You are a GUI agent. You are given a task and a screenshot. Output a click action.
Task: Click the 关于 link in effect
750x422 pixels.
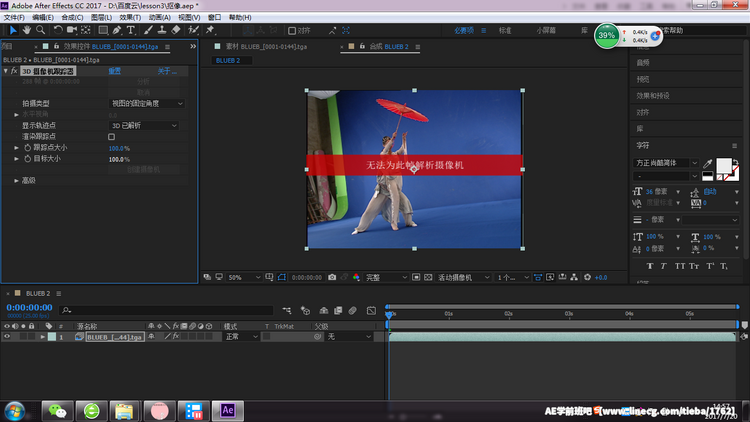(x=167, y=71)
